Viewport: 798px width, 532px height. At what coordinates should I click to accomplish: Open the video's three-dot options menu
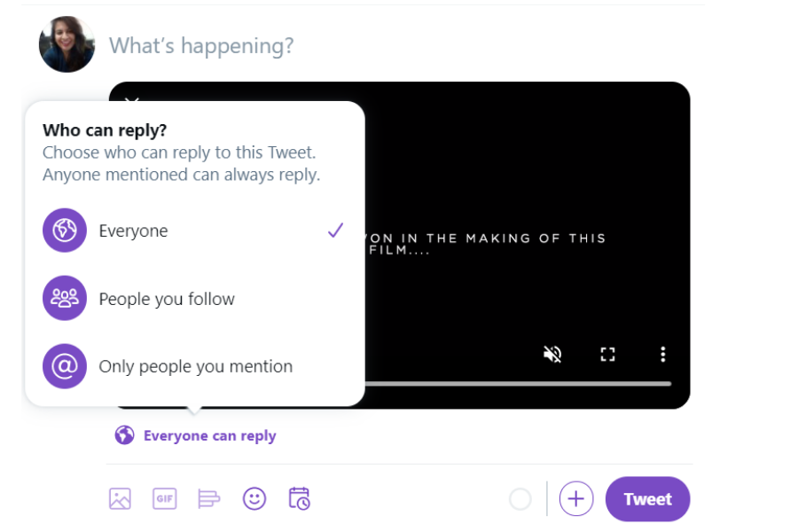[x=662, y=354]
